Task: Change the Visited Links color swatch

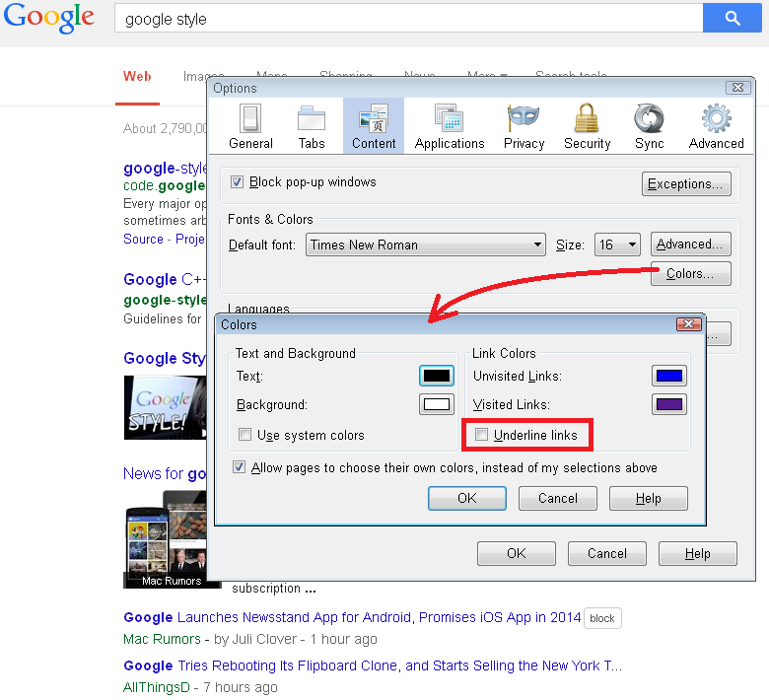Action: [x=669, y=404]
